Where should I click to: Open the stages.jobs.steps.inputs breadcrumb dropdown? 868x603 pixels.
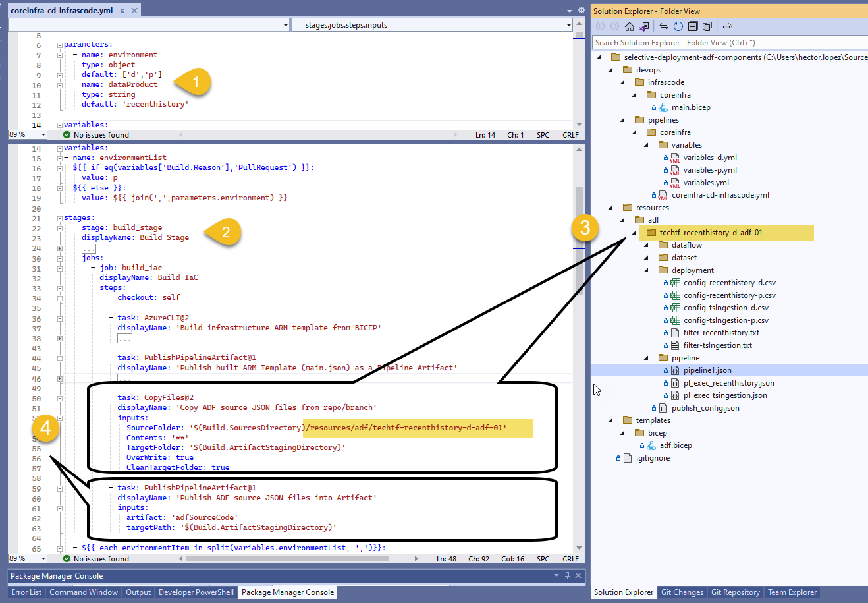pos(567,24)
